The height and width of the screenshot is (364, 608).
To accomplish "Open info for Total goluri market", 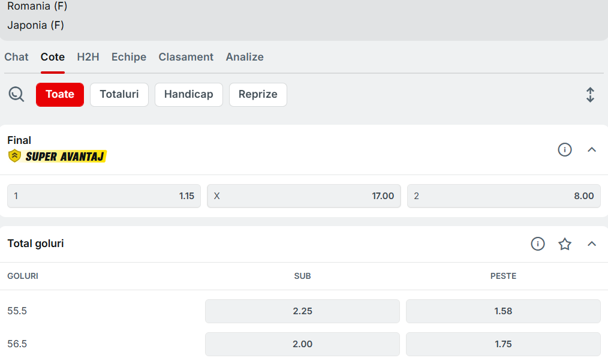I will click(x=538, y=244).
